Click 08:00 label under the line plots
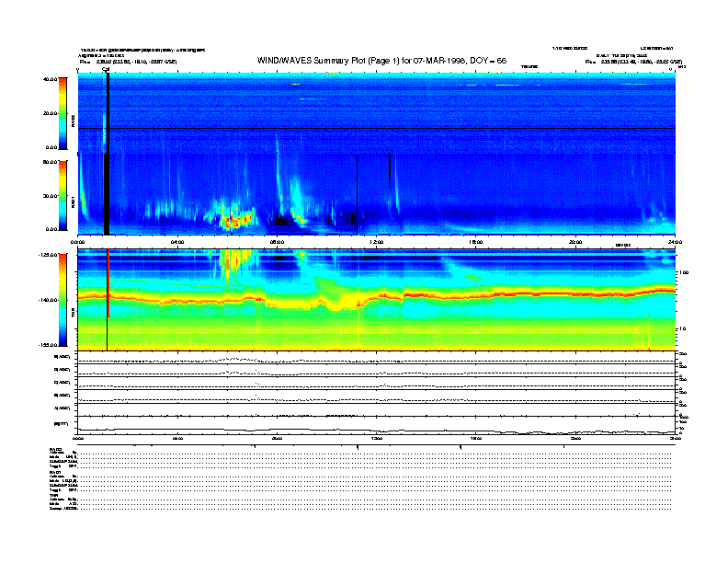The width and height of the screenshot is (728, 563). [x=277, y=438]
